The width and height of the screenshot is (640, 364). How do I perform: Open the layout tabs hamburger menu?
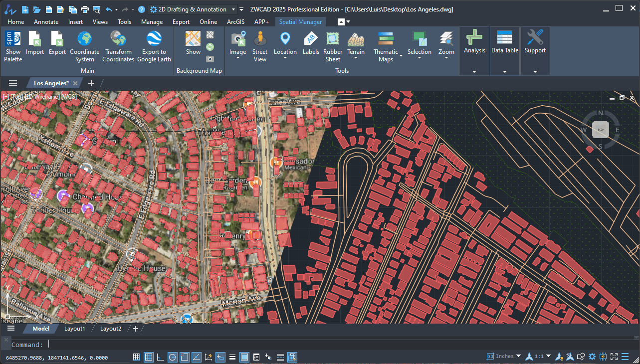pyautogui.click(x=11, y=329)
